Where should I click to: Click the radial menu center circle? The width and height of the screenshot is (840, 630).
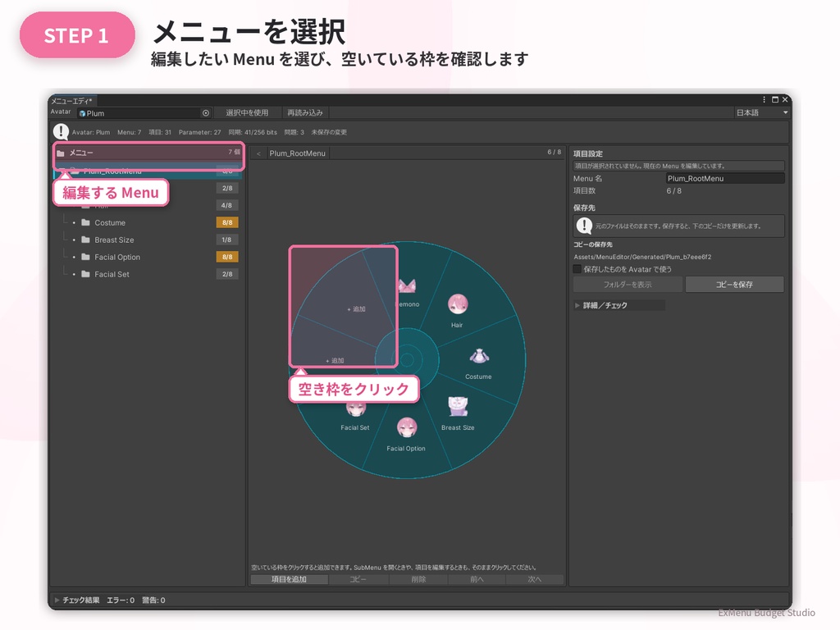407,360
